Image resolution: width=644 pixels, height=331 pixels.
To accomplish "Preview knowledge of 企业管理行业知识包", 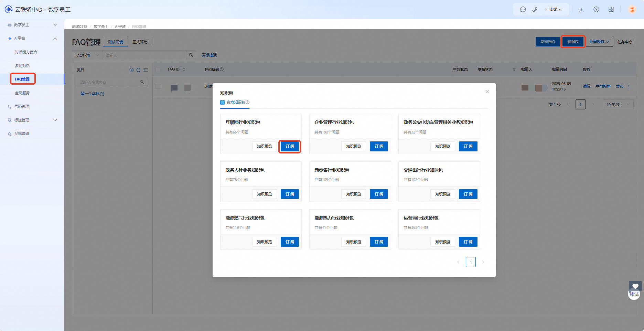I will coord(354,146).
